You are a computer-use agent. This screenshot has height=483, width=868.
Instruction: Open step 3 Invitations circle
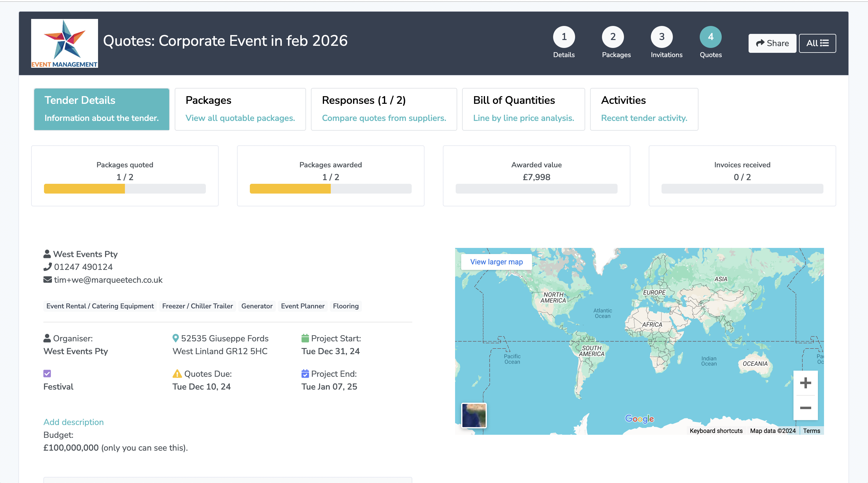[662, 37]
